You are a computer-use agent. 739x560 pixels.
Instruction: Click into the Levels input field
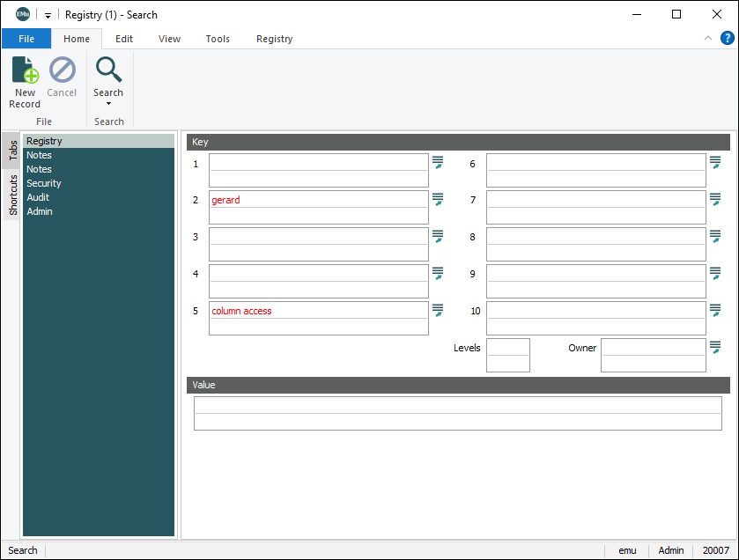click(x=507, y=348)
